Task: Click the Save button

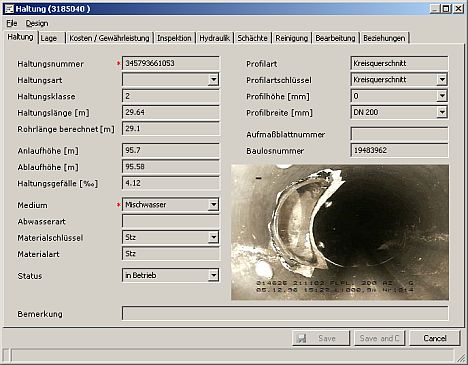Action: [321, 338]
